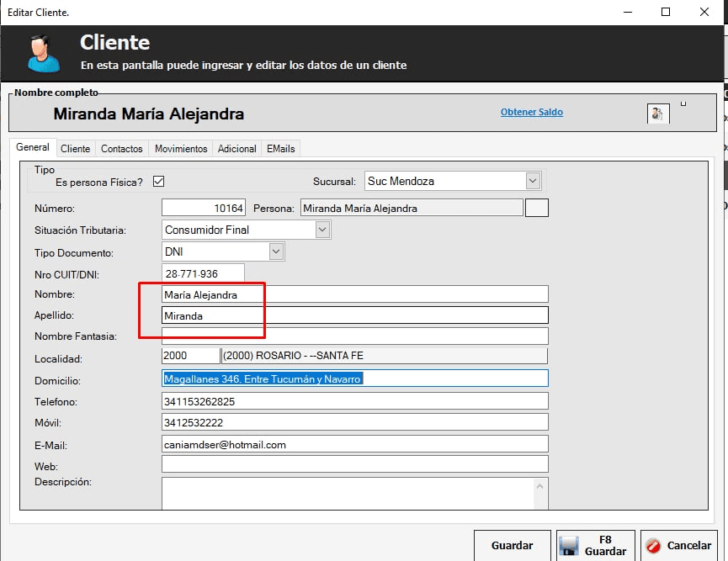
Task: Click the small square button beside Persona
Action: click(536, 208)
